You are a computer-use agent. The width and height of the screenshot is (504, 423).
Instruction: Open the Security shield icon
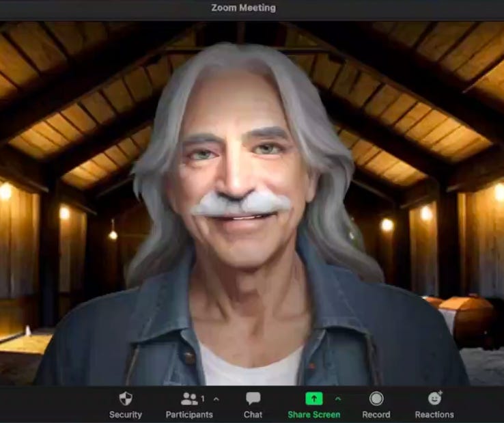[x=126, y=399]
